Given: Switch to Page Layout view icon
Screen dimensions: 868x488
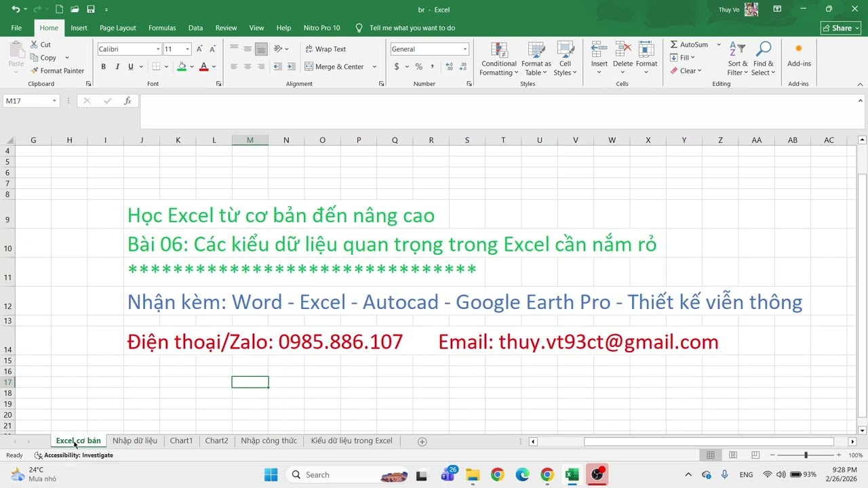Looking at the screenshot, I should pos(733,455).
